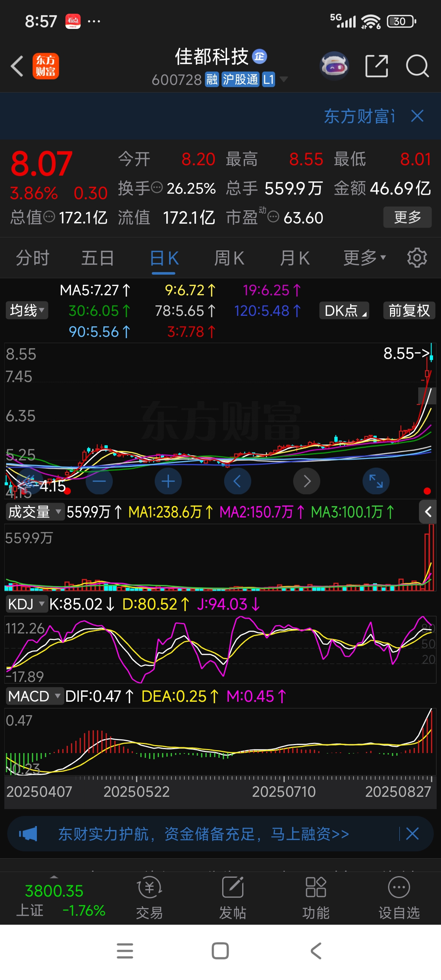Tap the 4.15 low price marker on chart
The width and height of the screenshot is (441, 980).
click(x=42, y=486)
